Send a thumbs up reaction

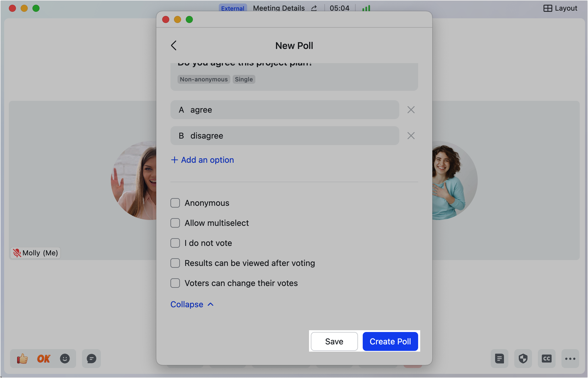tap(22, 359)
